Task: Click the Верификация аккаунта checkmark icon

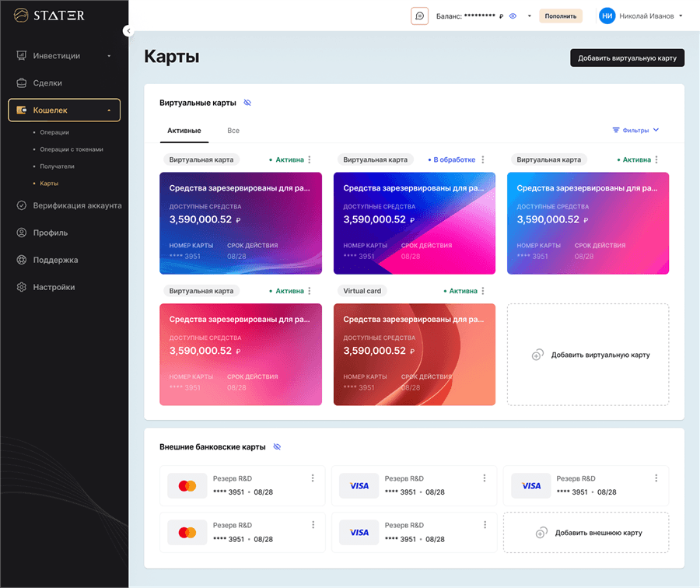Action: point(22,205)
